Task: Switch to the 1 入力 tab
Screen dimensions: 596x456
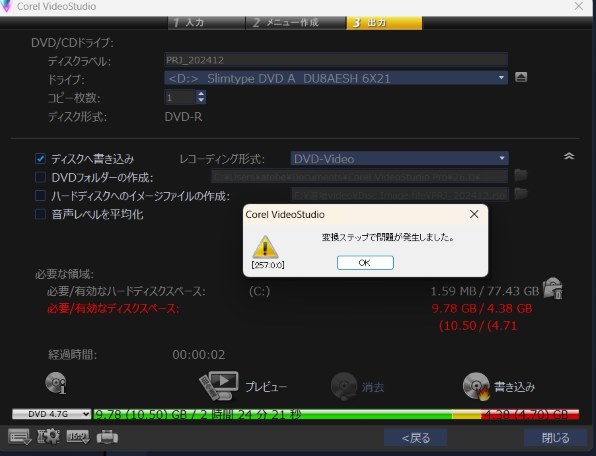Action: pyautogui.click(x=207, y=23)
